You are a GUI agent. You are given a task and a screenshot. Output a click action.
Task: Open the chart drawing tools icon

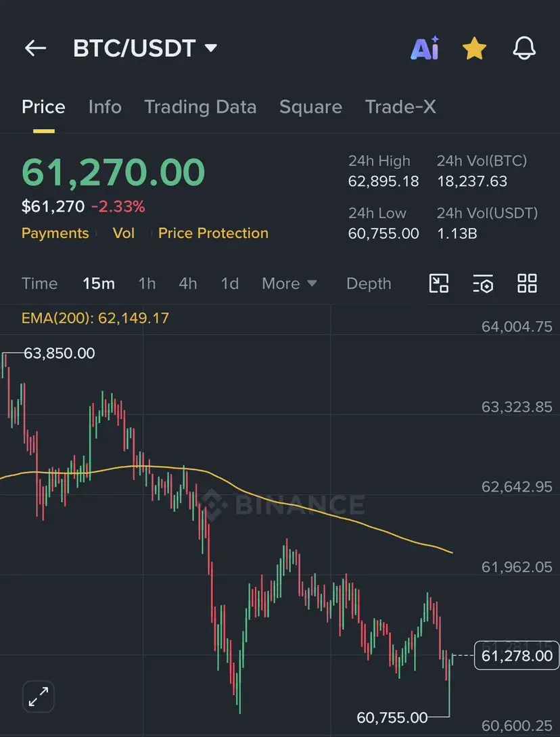tap(439, 283)
